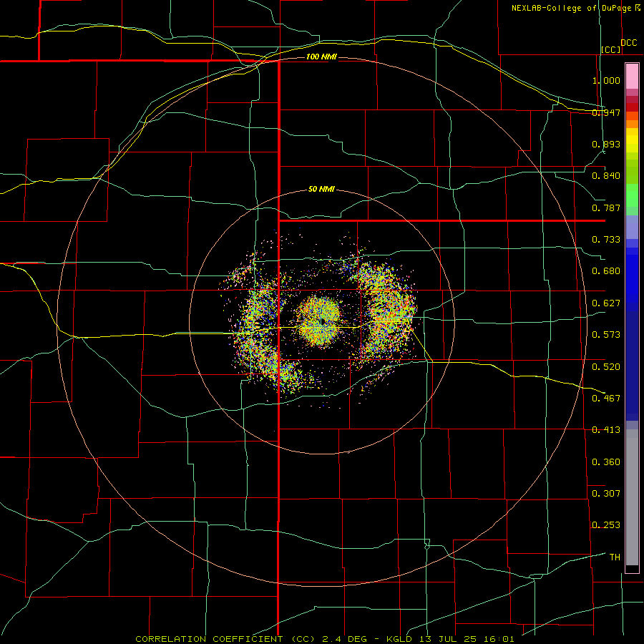Screen dimensions: 644x644
Task: Click the [CC] legend header
Action: point(611,50)
